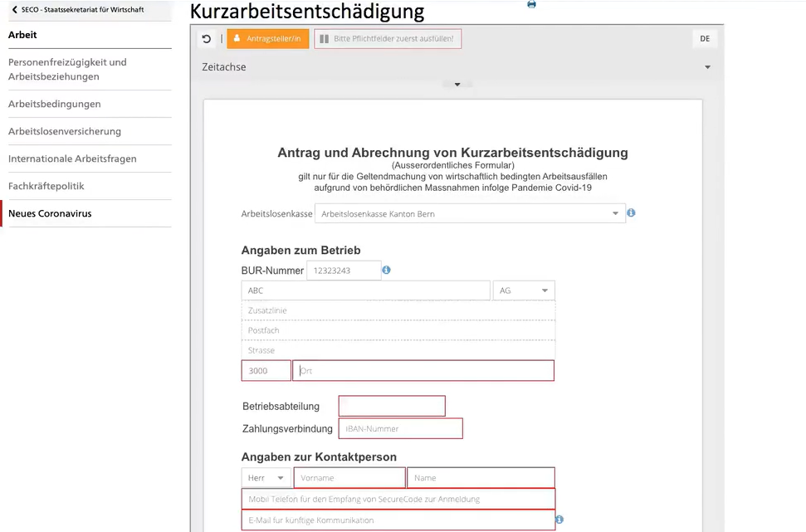Open Arbeitslosenversicherung in the sidebar
The height and width of the screenshot is (532, 806).
coord(65,131)
